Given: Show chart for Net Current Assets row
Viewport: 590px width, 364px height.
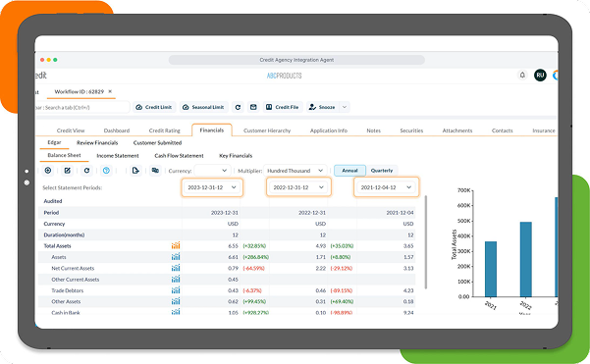Looking at the screenshot, I should [x=176, y=268].
